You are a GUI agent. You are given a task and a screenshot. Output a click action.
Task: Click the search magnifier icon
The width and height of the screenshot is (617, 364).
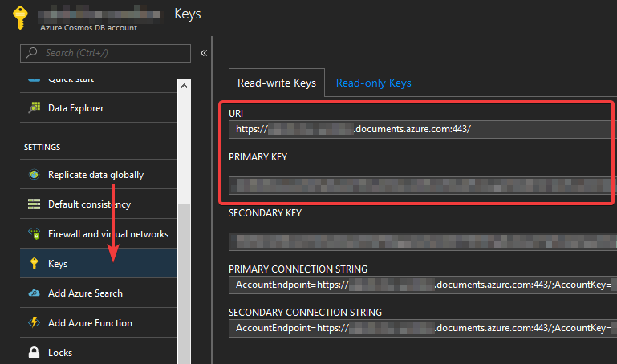[31, 52]
